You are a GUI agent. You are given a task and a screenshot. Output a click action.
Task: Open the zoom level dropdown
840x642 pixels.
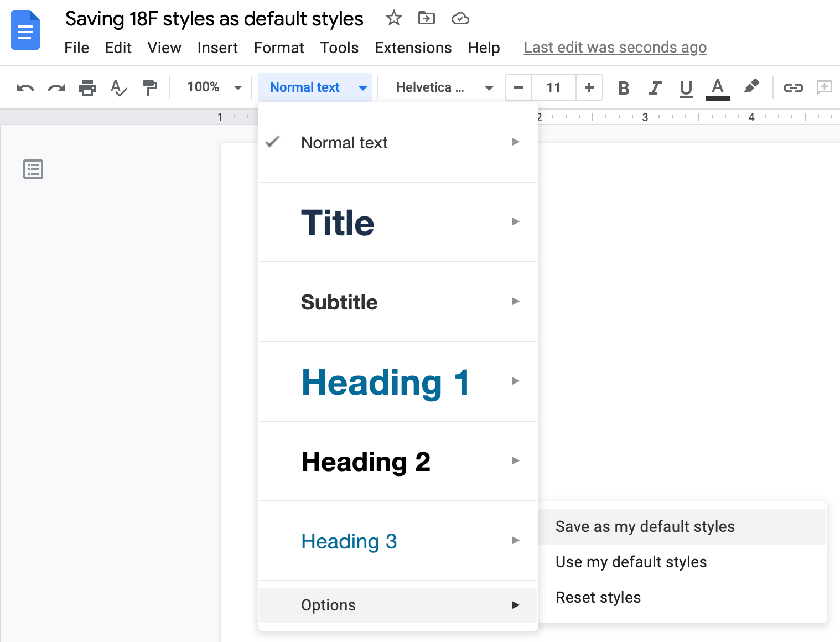tap(238, 87)
